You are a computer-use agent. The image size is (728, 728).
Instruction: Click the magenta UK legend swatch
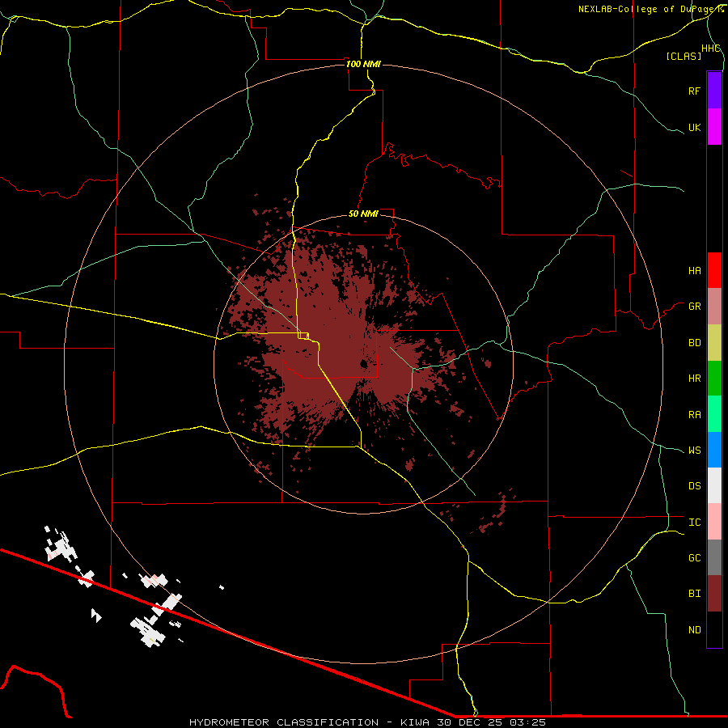(714, 127)
